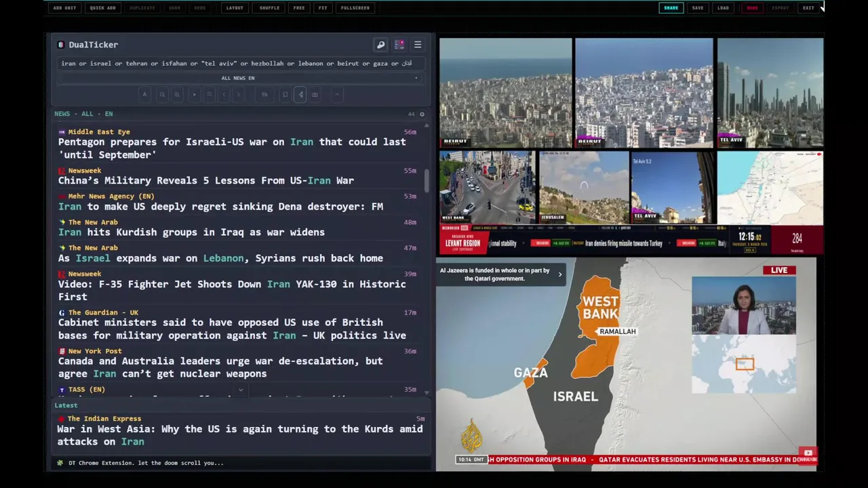Click the red NEWS toolbar button
This screenshot has width=868, height=488.
click(x=752, y=8)
